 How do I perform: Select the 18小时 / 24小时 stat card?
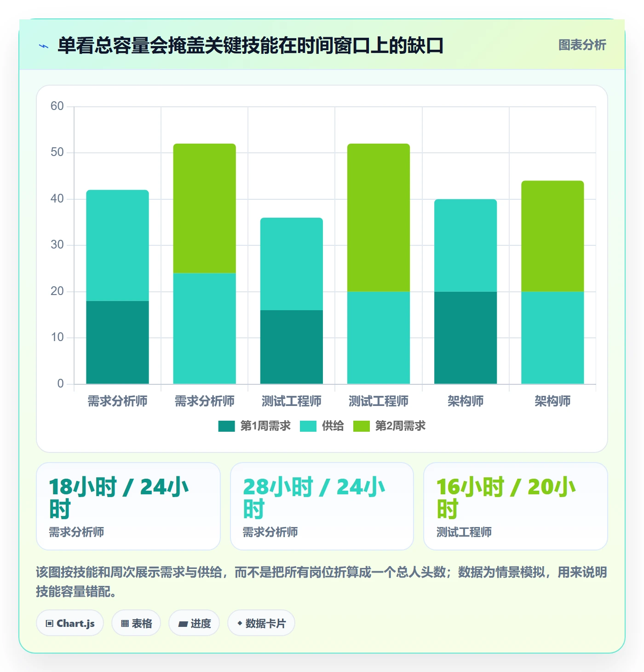click(x=128, y=506)
